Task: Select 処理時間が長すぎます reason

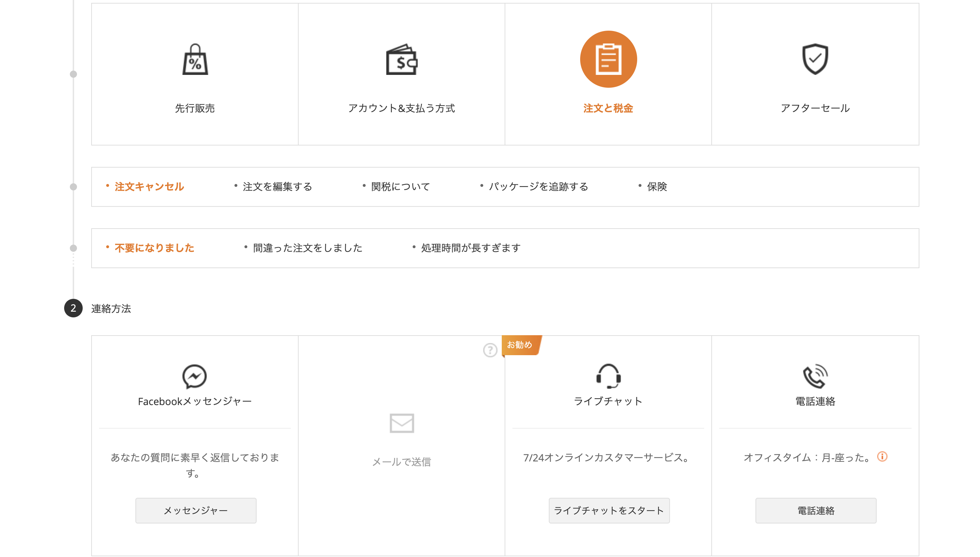Action: click(x=470, y=248)
